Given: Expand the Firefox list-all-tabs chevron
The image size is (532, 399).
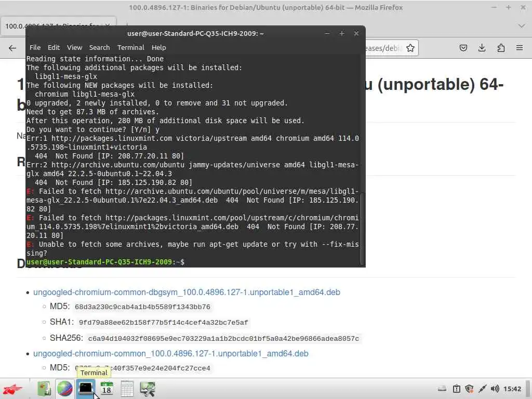Looking at the screenshot, I should coord(522,26).
